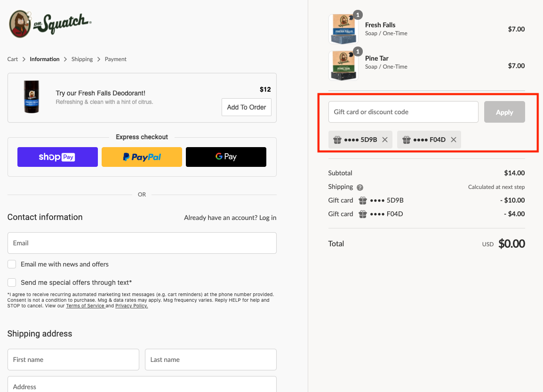Viewport: 543px width, 392px height.
Task: Click the $0.00 total amount
Action: 511,243
